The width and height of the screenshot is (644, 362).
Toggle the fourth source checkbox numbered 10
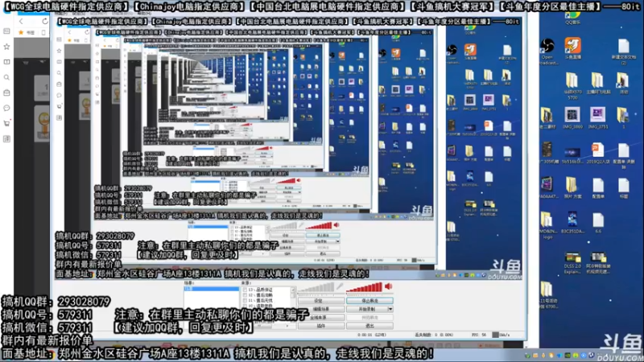245,306
